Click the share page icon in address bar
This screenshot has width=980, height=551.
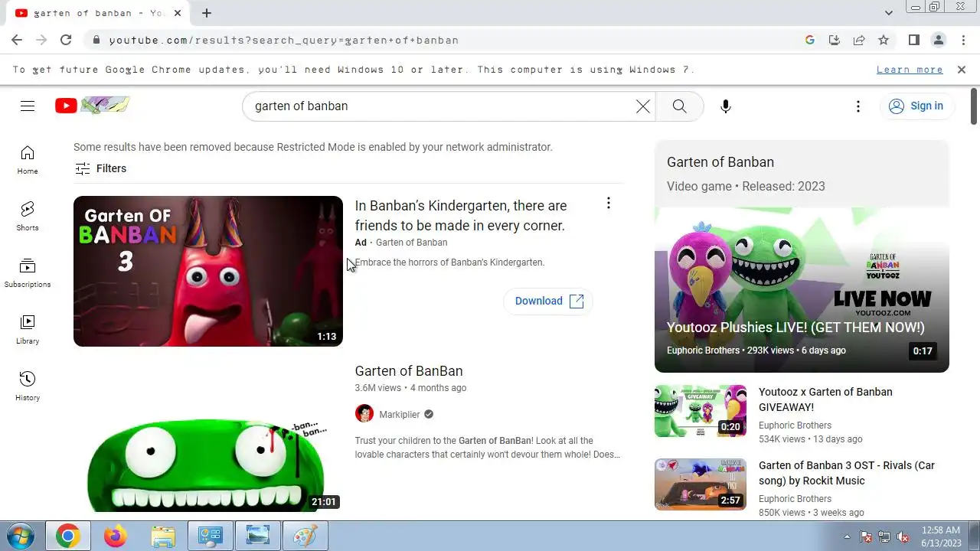click(x=859, y=40)
